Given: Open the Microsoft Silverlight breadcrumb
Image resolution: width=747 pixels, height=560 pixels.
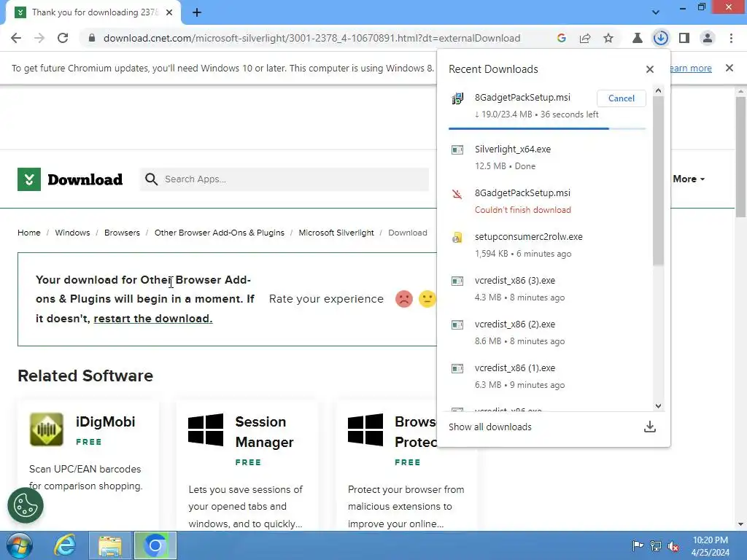Looking at the screenshot, I should [x=336, y=233].
